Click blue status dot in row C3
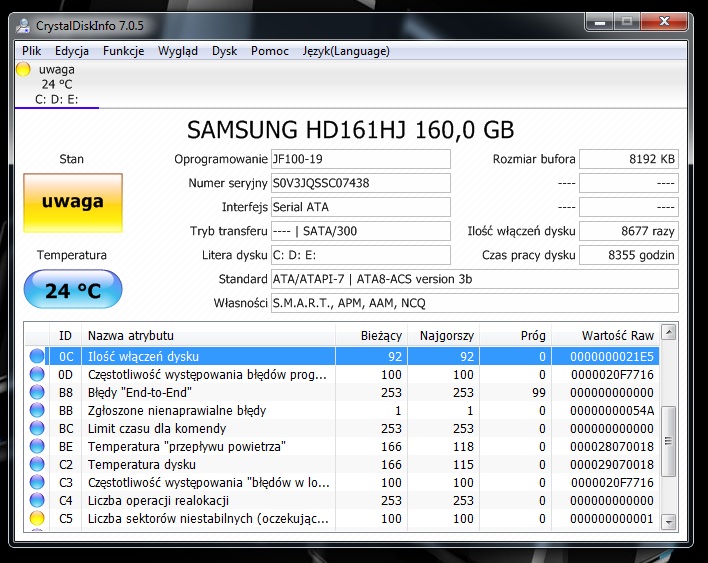The height and width of the screenshot is (563, 708). (x=37, y=482)
